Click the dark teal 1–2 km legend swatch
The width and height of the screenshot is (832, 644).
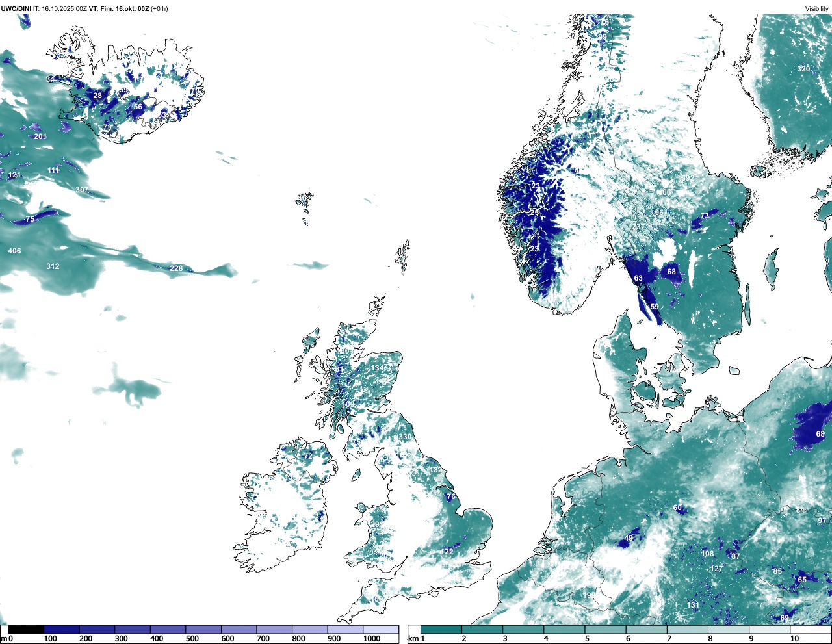[441, 629]
